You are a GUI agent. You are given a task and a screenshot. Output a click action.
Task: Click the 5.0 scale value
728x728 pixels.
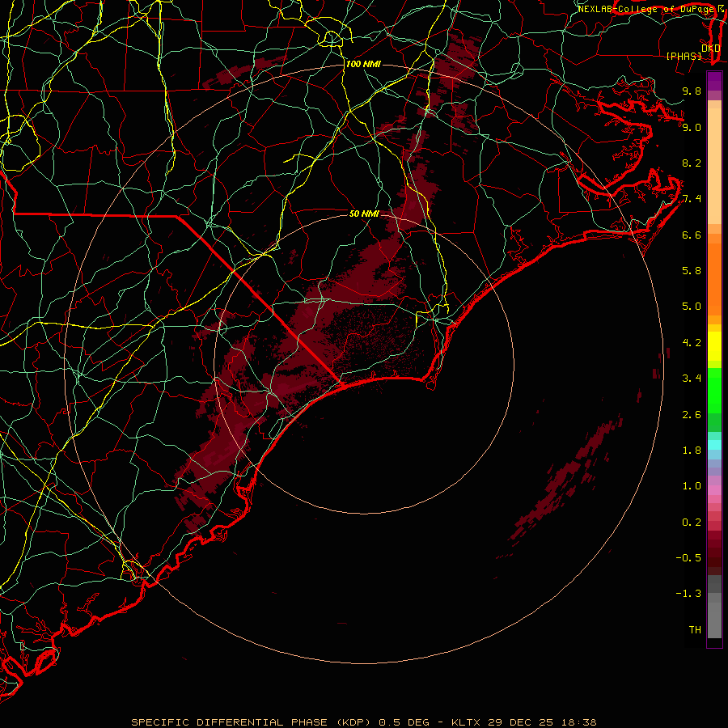click(x=692, y=307)
